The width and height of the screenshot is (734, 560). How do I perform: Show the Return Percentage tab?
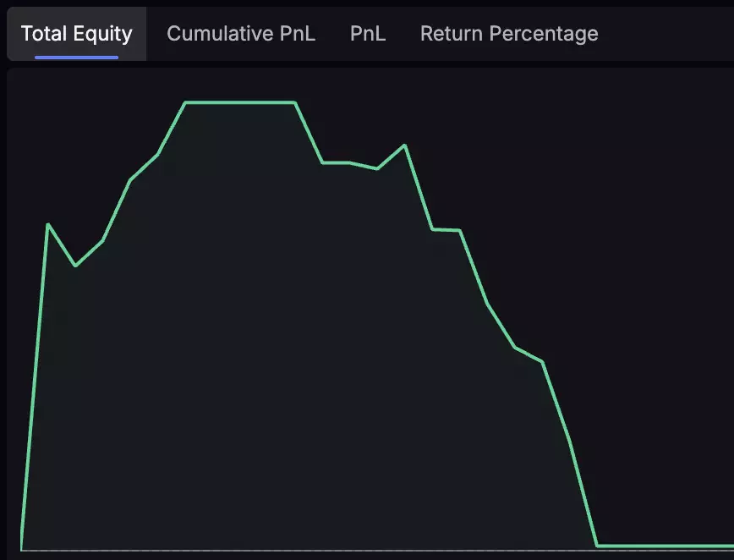509,34
